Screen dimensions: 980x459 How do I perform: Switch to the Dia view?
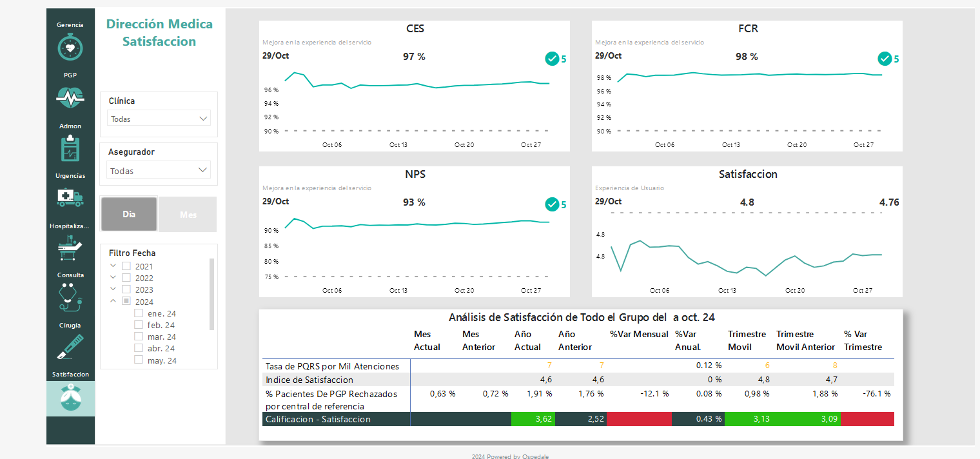coord(129,214)
